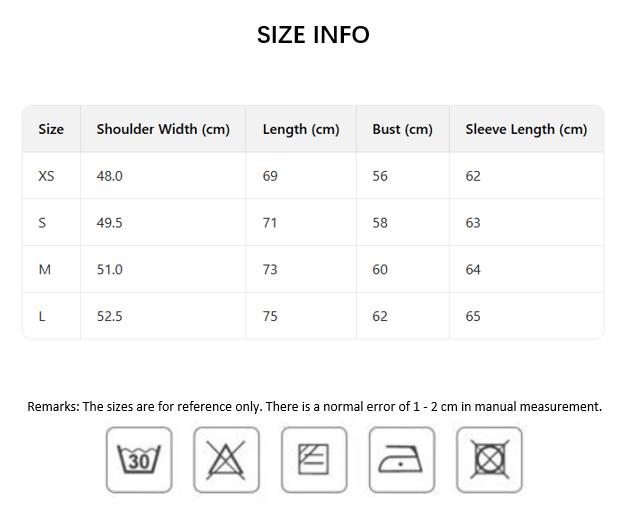625x506 pixels.
Task: Click the wash at 30 degrees icon
Action: click(139, 460)
